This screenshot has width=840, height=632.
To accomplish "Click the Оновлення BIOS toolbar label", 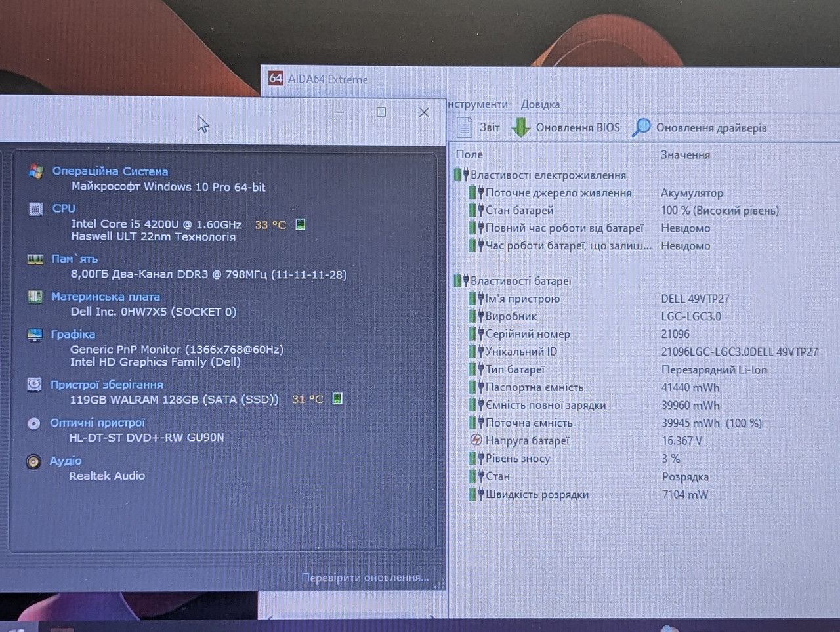I will (577, 127).
